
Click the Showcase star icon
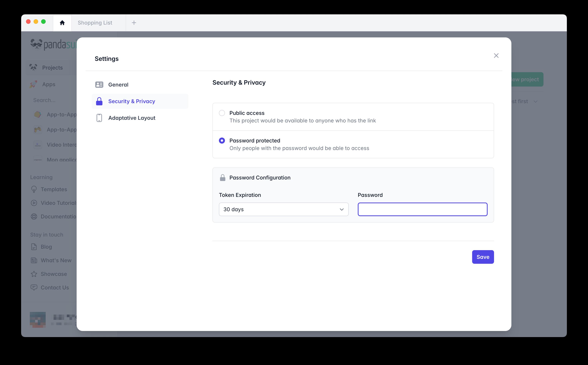34,274
